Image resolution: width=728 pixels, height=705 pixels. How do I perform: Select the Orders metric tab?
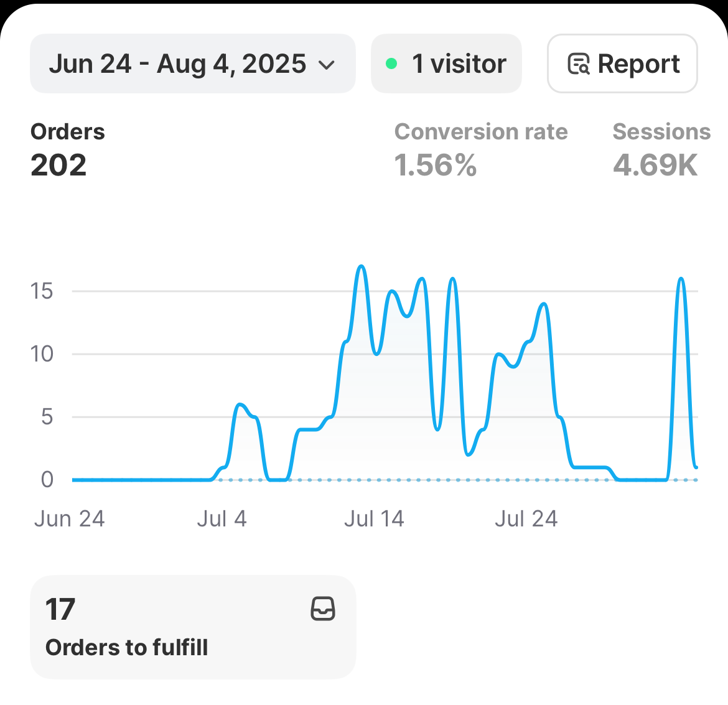(x=68, y=132)
